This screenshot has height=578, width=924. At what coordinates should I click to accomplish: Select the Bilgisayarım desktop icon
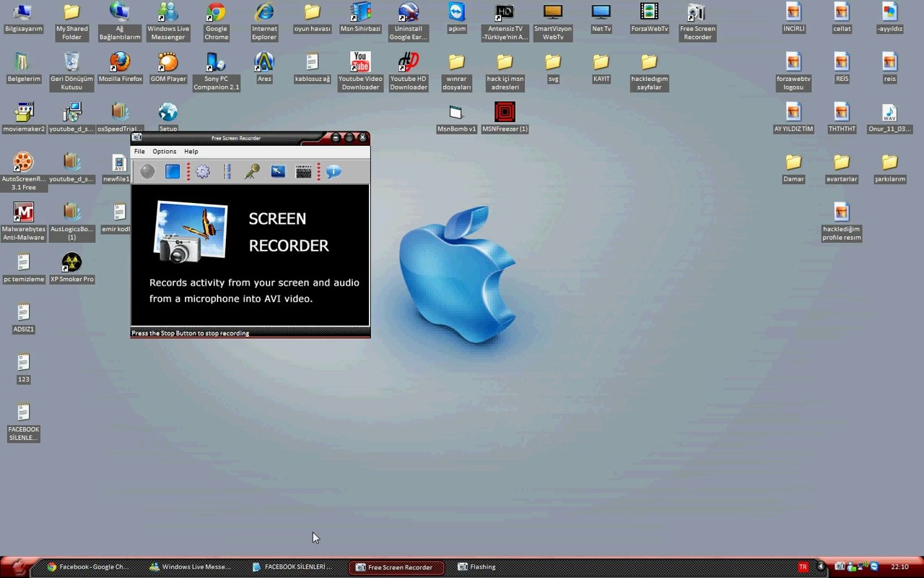pyautogui.click(x=24, y=18)
